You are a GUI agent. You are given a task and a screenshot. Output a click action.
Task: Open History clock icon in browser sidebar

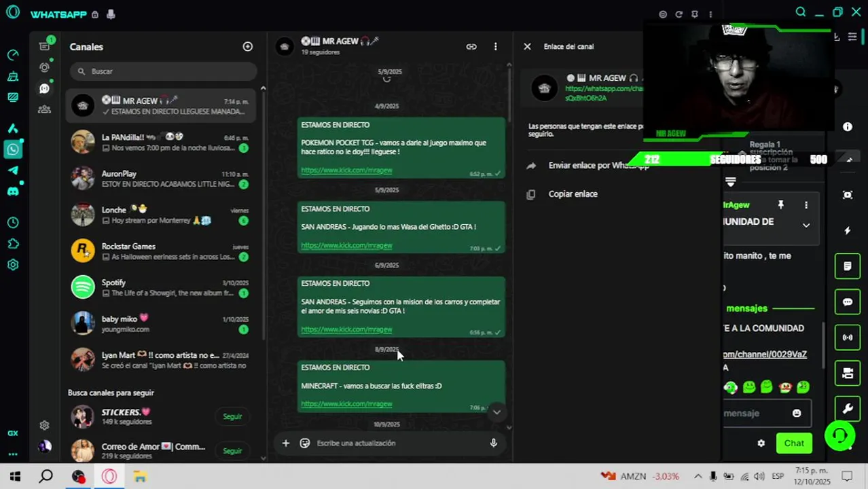[x=13, y=223]
